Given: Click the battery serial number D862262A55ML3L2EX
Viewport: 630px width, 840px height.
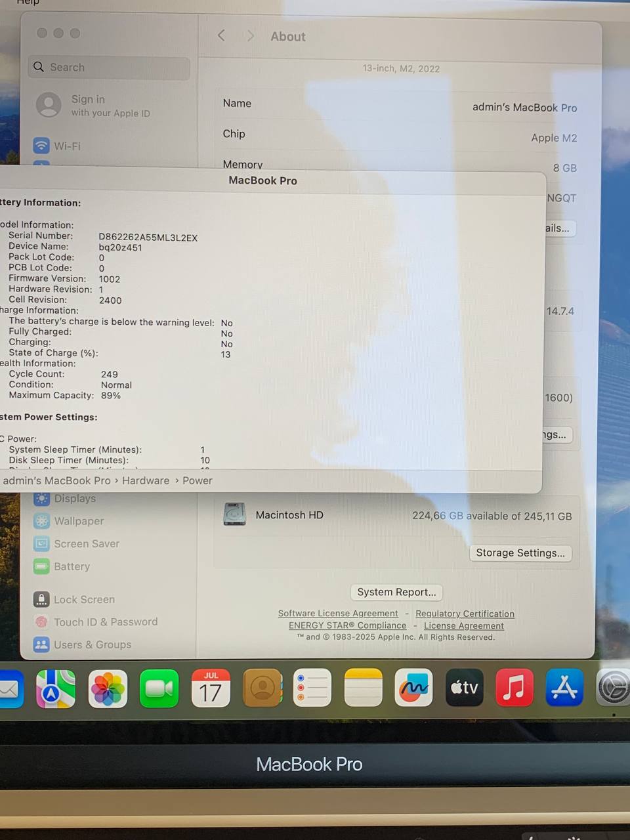Looking at the screenshot, I should coord(148,238).
